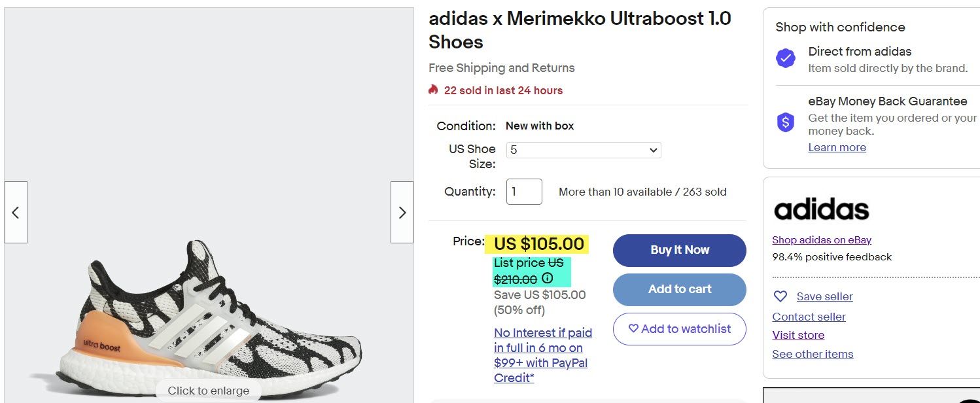Click the list price info icon

[548, 279]
